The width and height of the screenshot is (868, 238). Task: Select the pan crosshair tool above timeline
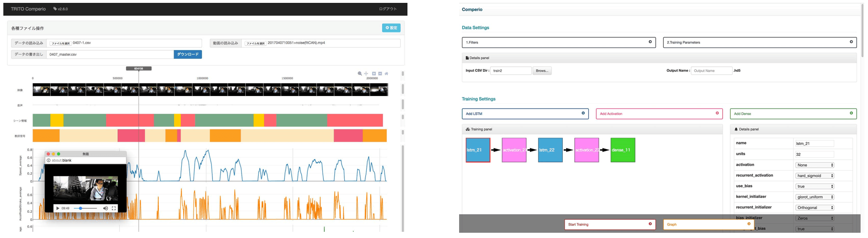click(366, 74)
